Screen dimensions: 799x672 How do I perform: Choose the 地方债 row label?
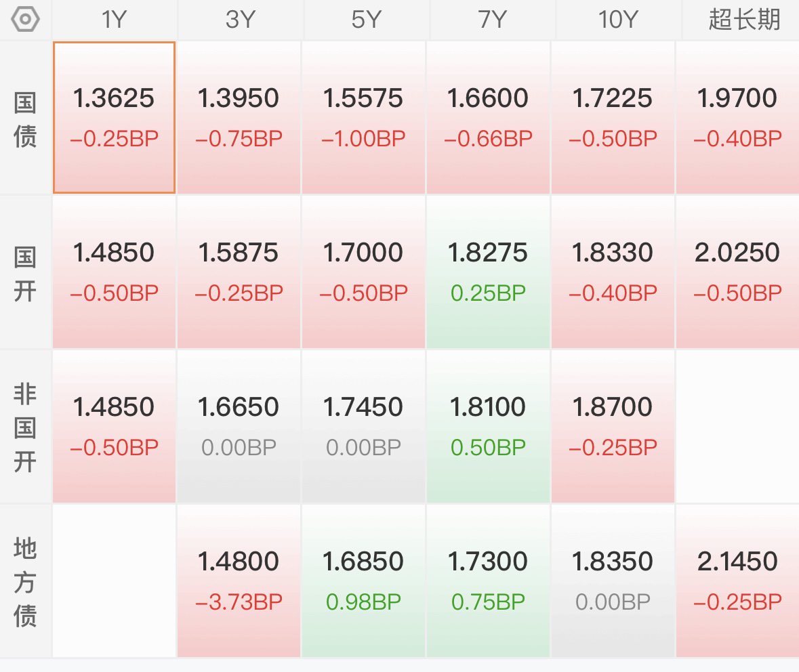(x=25, y=582)
